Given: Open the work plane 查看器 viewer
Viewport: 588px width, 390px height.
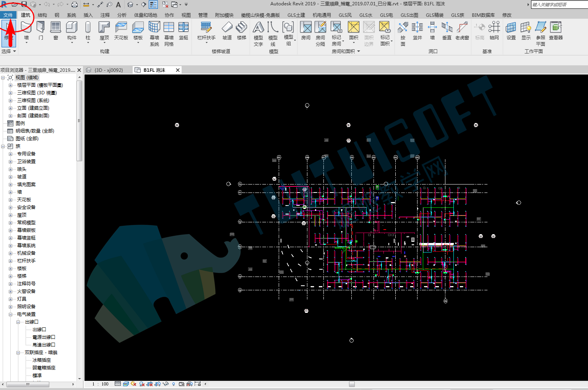Looking at the screenshot, I should pos(556,31).
